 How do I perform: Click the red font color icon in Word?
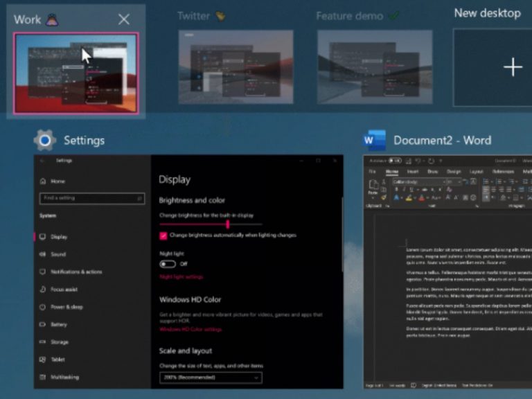[421, 198]
